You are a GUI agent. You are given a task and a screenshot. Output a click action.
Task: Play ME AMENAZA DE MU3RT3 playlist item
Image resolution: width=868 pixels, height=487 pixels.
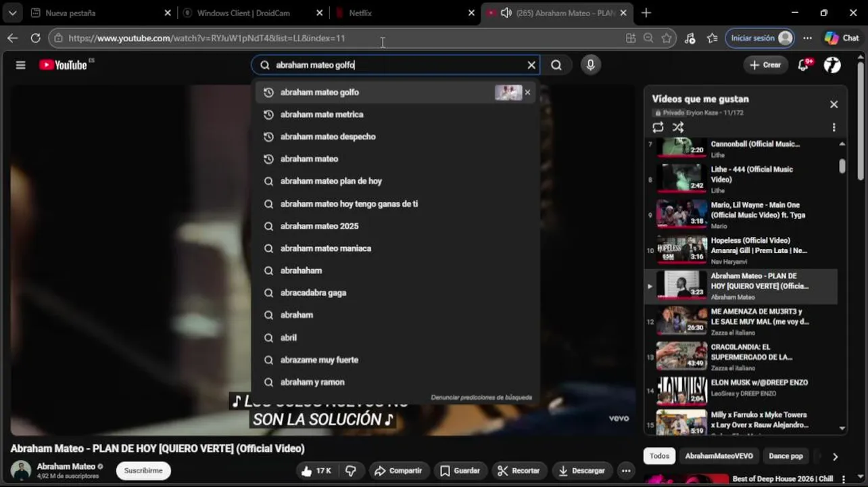(x=741, y=321)
